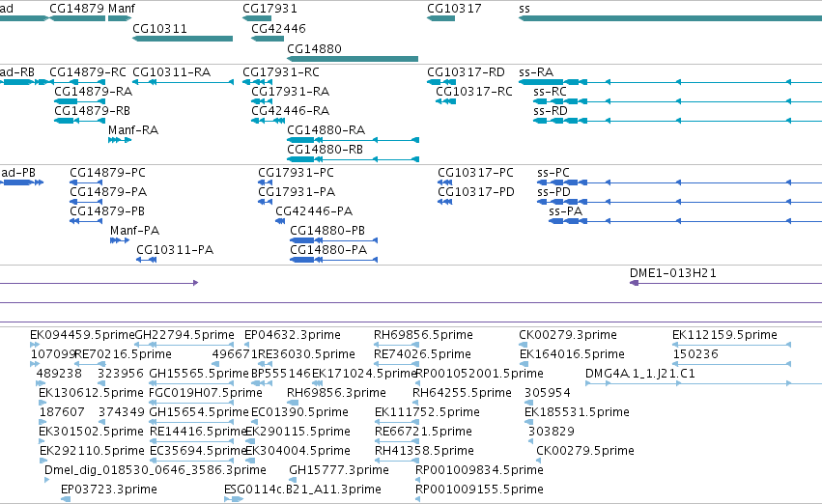
Task: Click the CG10317 gene label
Action: click(454, 9)
